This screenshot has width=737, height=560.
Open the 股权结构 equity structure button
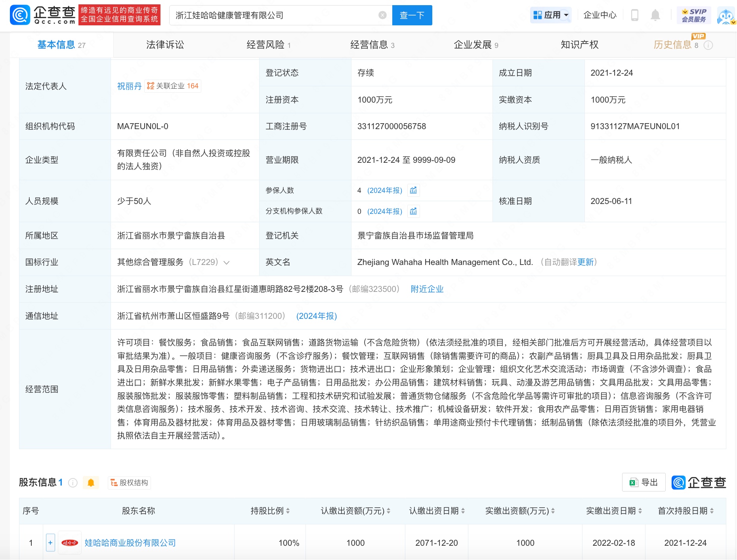(x=129, y=482)
